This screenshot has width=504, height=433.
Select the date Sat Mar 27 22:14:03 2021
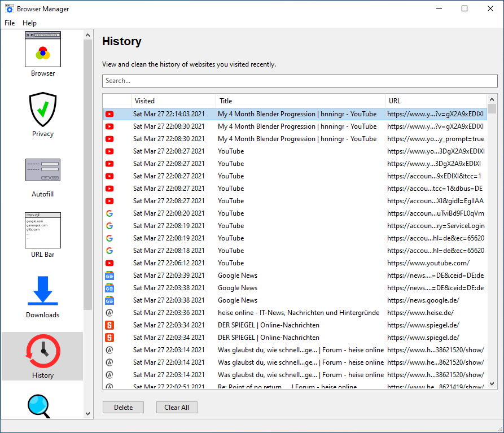tap(169, 114)
